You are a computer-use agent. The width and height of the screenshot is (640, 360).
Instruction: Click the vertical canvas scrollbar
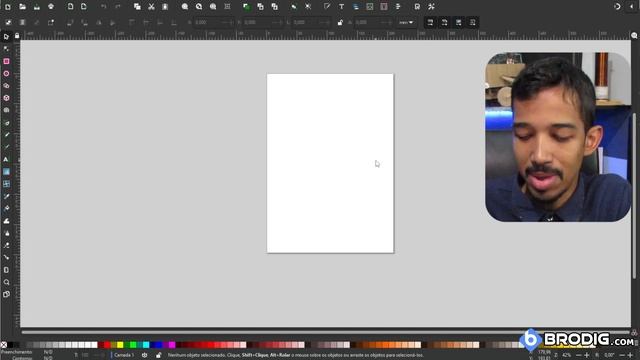point(634,196)
